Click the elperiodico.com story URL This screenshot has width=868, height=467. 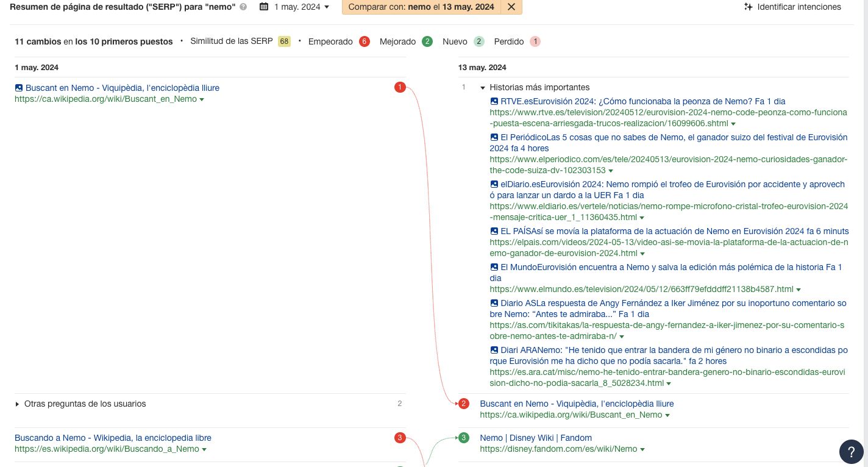click(x=668, y=165)
